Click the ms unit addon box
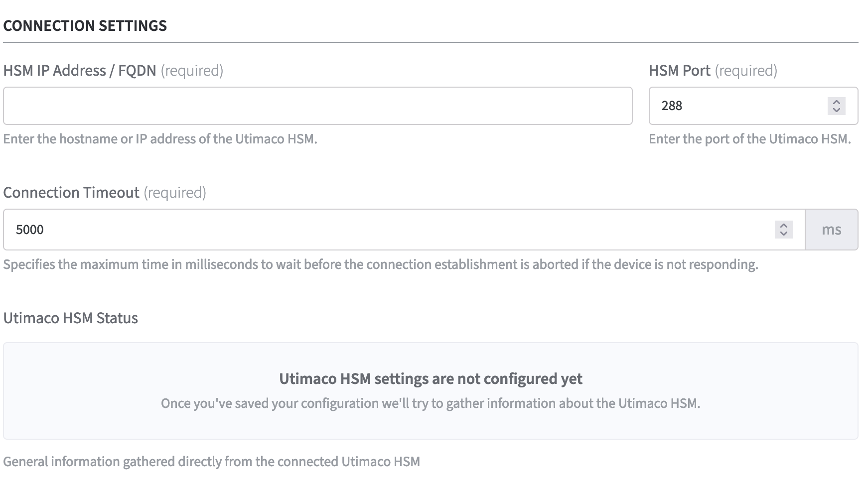The height and width of the screenshot is (489, 868). click(x=831, y=230)
